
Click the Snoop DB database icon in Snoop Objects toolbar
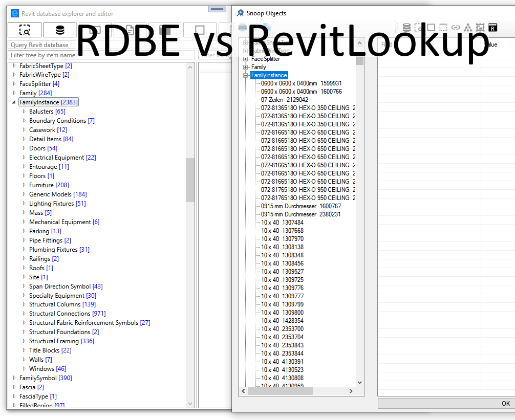click(x=406, y=28)
